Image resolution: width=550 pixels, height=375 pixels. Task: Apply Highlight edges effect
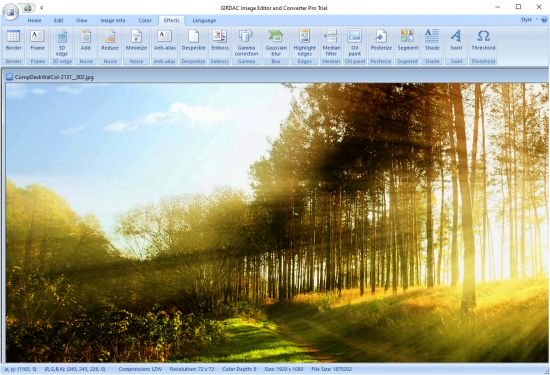pyautogui.click(x=304, y=43)
